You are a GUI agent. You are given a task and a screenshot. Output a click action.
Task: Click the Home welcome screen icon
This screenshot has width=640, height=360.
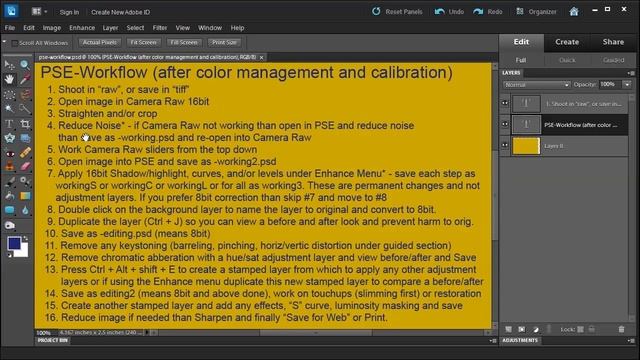tap(574, 11)
